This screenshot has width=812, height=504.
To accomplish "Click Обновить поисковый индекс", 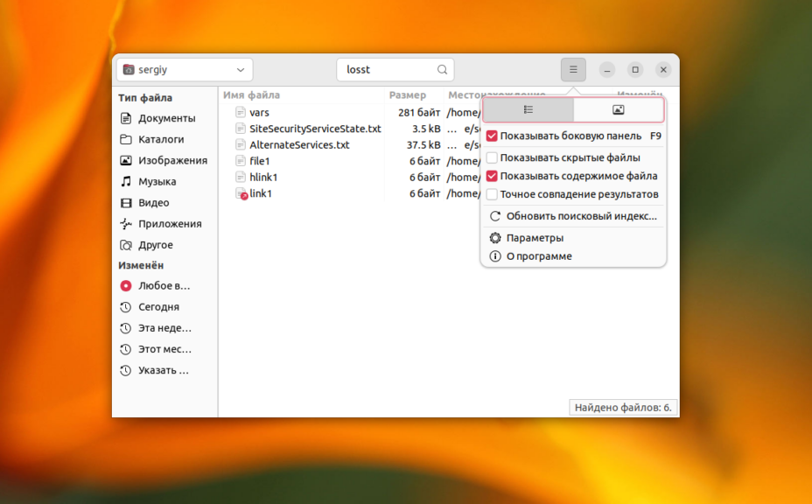I will click(581, 216).
